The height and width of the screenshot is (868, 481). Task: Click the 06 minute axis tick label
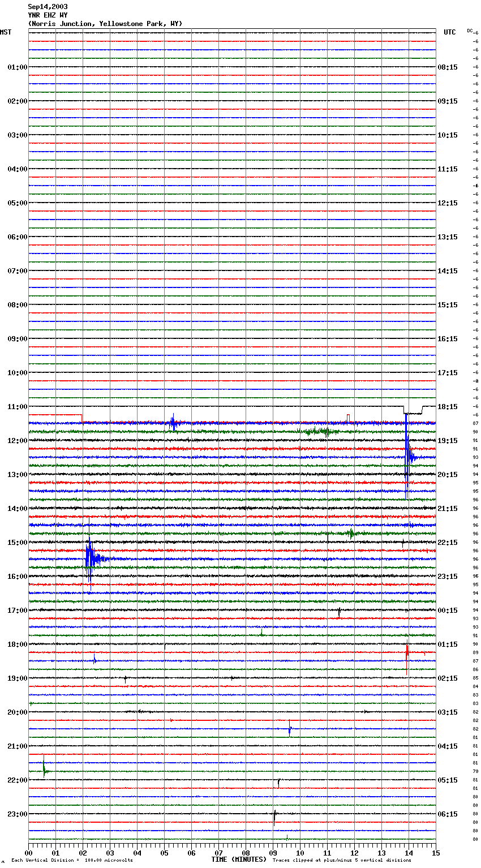tap(192, 853)
